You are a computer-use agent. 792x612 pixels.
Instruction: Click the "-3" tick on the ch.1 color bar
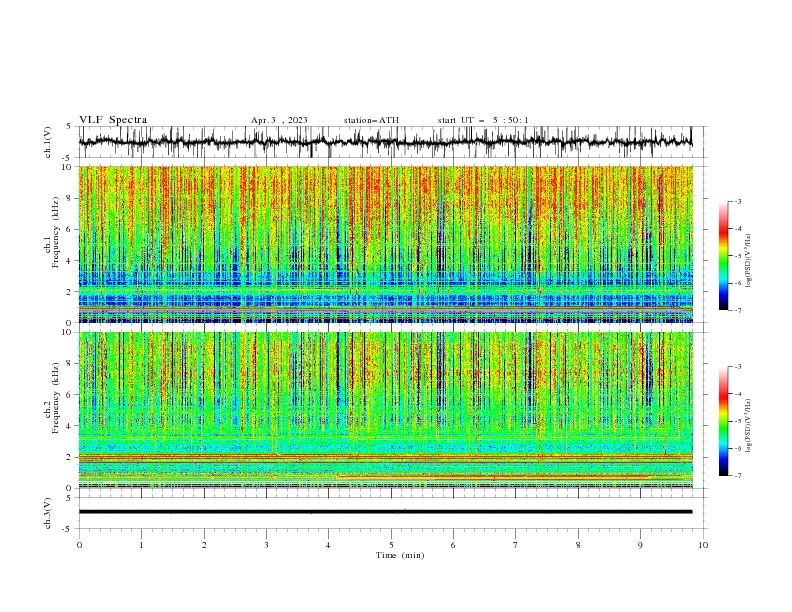[738, 201]
